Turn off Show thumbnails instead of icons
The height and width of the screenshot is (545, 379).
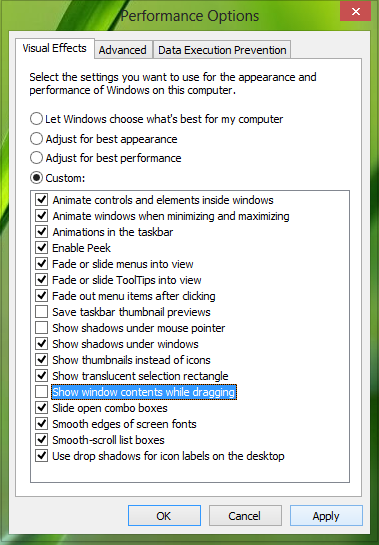coord(41,360)
